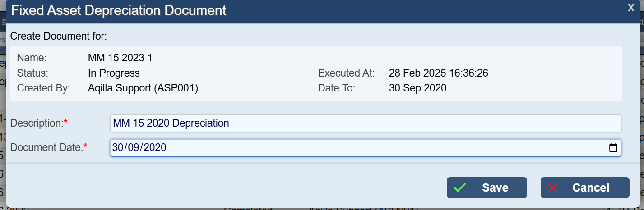Image resolution: width=644 pixels, height=210 pixels.
Task: Click the Name value "MM 15 2023 1"
Action: tap(120, 58)
